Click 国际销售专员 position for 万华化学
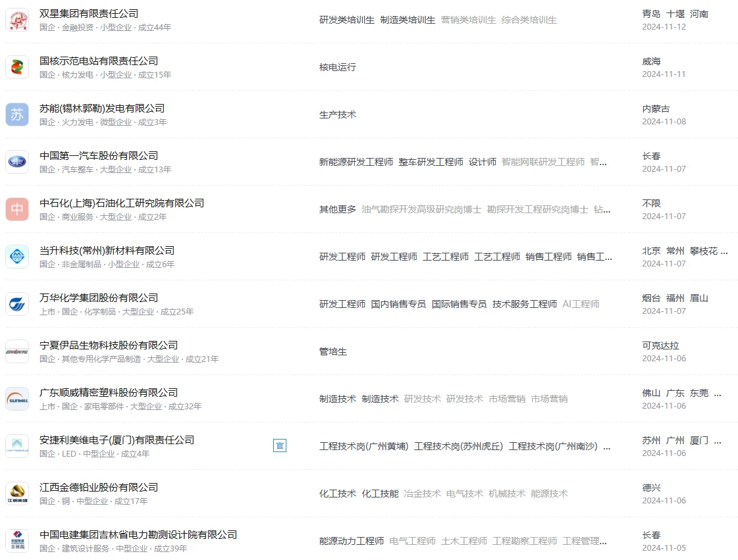The height and width of the screenshot is (560, 738). (x=459, y=304)
